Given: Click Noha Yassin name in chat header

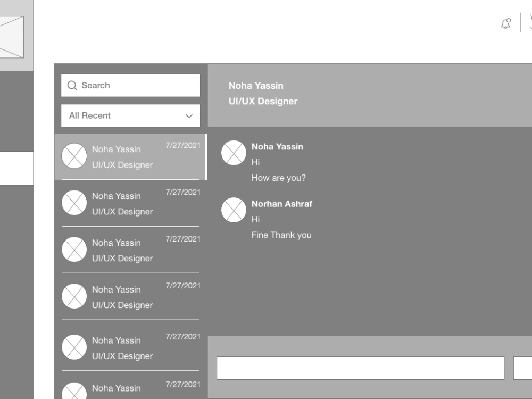Looking at the screenshot, I should pyautogui.click(x=256, y=86).
